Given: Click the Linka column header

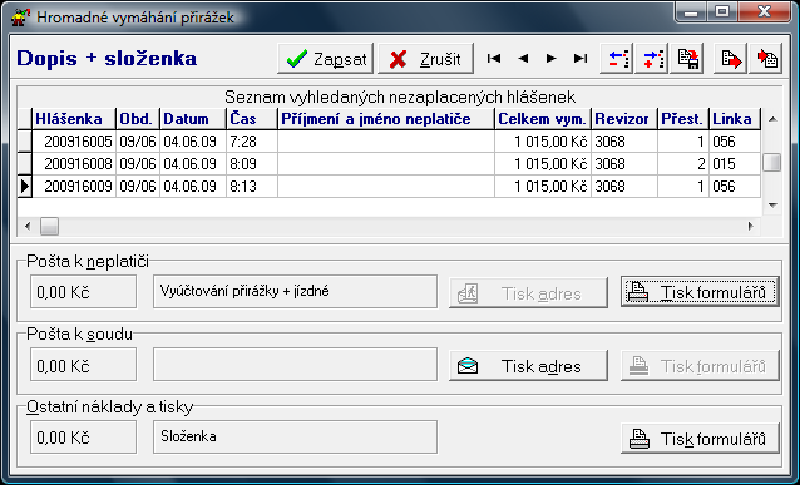Looking at the screenshot, I should (x=735, y=119).
